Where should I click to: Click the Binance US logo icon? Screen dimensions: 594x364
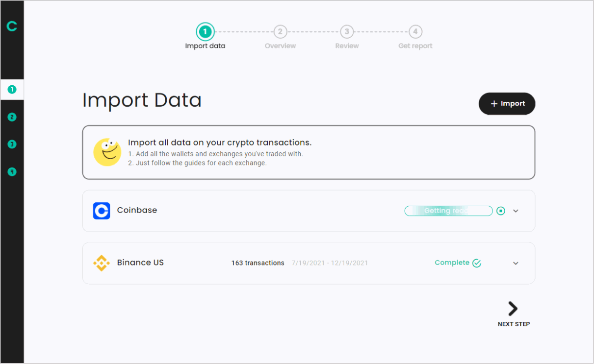102,263
